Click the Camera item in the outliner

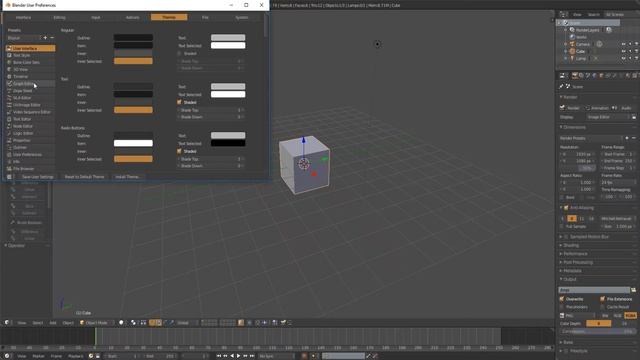pyautogui.click(x=582, y=44)
